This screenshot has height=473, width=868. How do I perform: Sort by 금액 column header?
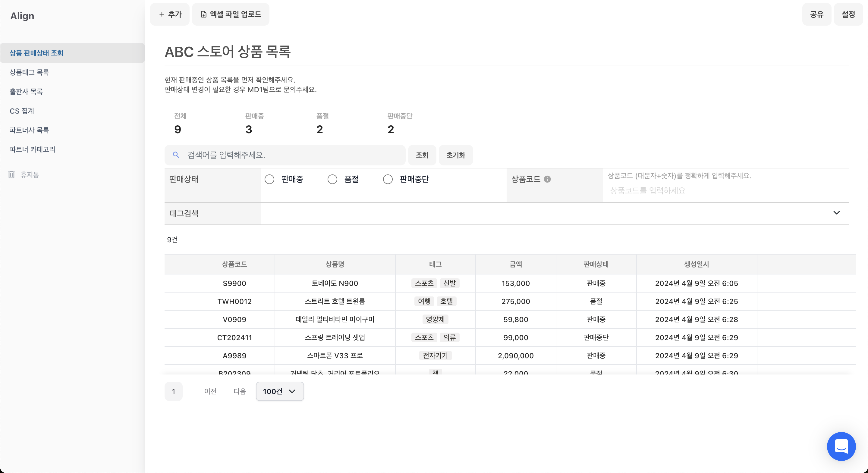(516, 265)
